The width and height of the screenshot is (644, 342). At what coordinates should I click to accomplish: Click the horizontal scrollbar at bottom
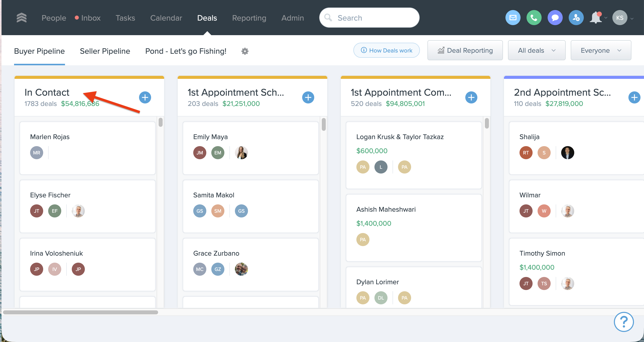pos(80,312)
